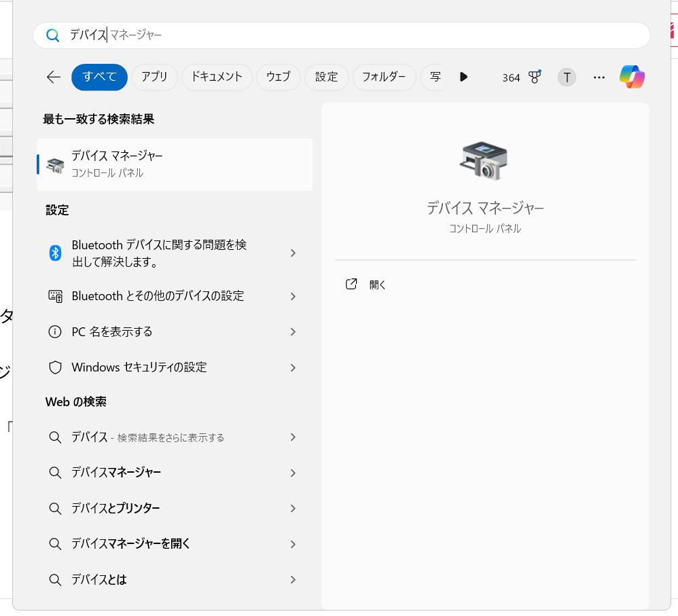The width and height of the screenshot is (678, 616).
Task: Switch to the アプリ filter tab
Action: click(154, 77)
